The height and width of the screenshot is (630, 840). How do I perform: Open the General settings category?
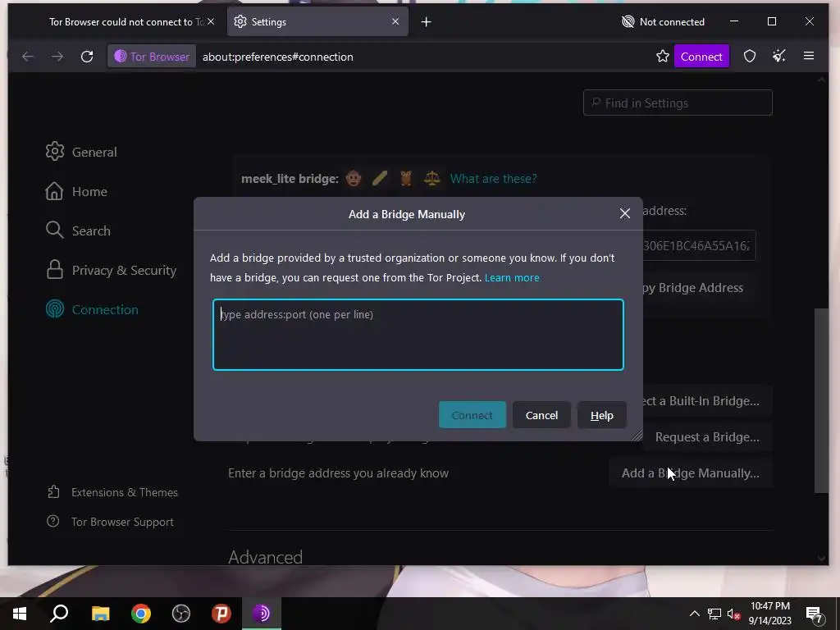click(x=81, y=152)
